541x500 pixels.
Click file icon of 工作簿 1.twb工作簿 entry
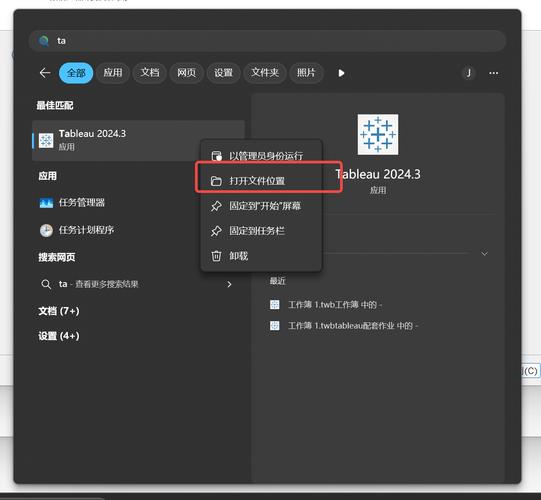[275, 305]
